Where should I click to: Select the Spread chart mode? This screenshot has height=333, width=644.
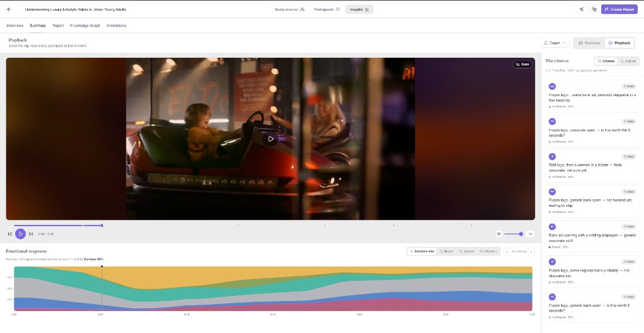click(x=466, y=251)
